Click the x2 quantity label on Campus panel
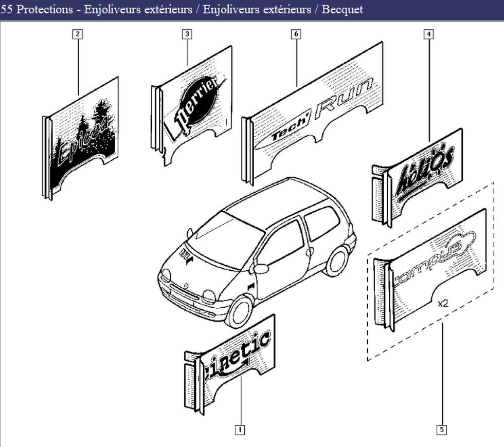The width and height of the screenshot is (504, 447). (443, 303)
